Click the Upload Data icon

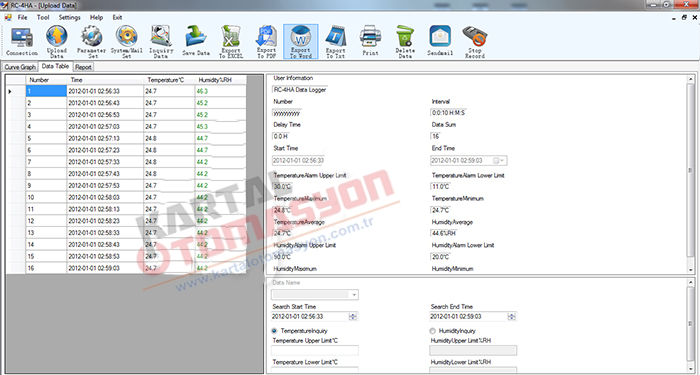point(57,42)
